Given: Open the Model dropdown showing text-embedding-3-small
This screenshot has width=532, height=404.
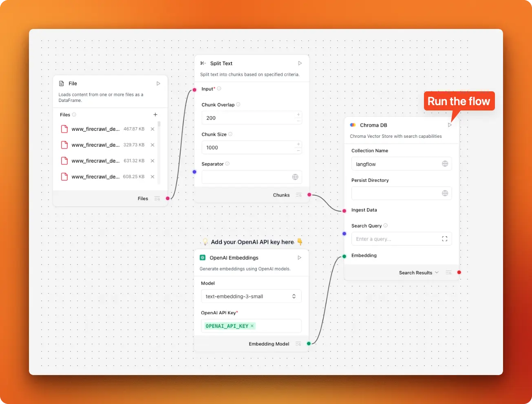Looking at the screenshot, I should click(x=251, y=296).
